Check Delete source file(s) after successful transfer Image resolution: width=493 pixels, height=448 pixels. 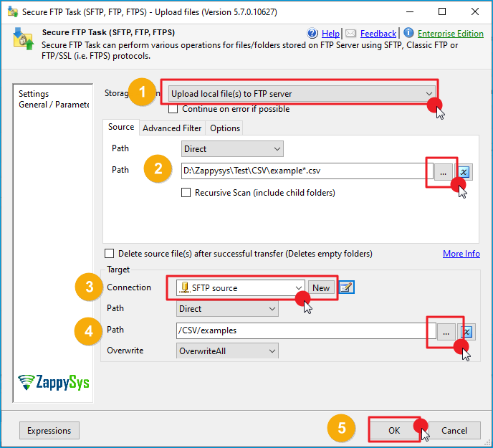110,254
